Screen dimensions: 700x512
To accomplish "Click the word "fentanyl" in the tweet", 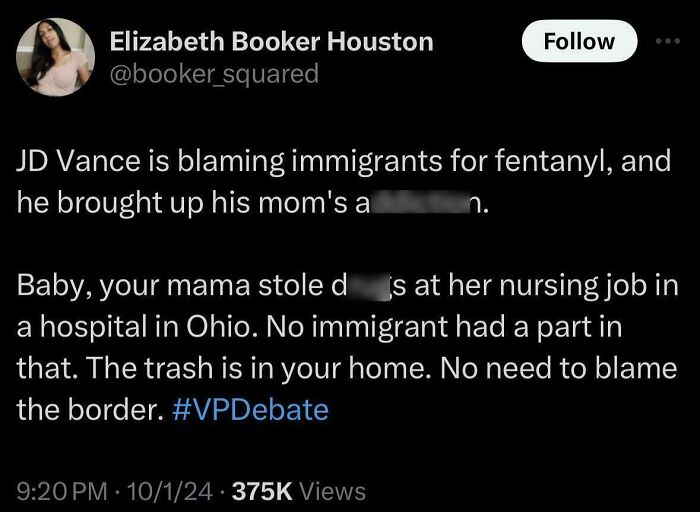I will [x=552, y=162].
